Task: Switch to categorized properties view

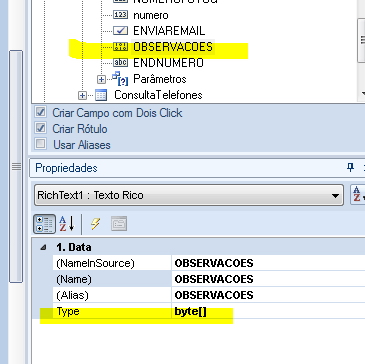Action: (44, 223)
